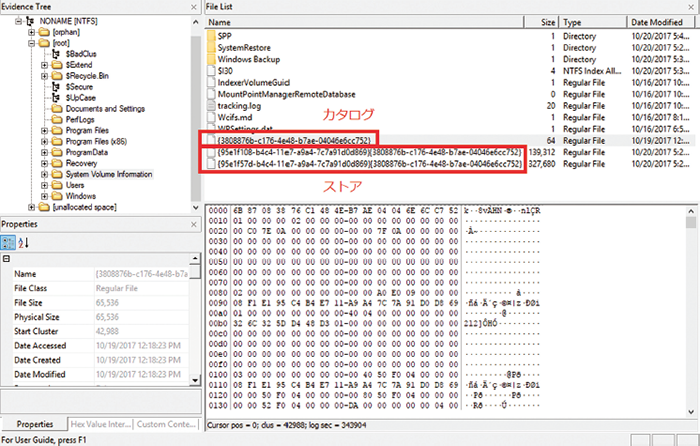Image resolution: width=700 pixels, height=446 pixels.
Task: Sort file list by Date Modified column
Action: [x=654, y=21]
